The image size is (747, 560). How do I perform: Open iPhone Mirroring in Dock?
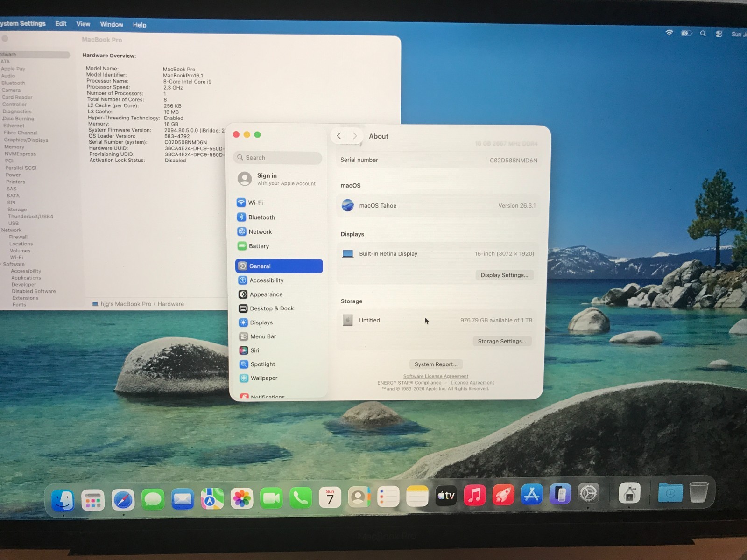pos(560,493)
